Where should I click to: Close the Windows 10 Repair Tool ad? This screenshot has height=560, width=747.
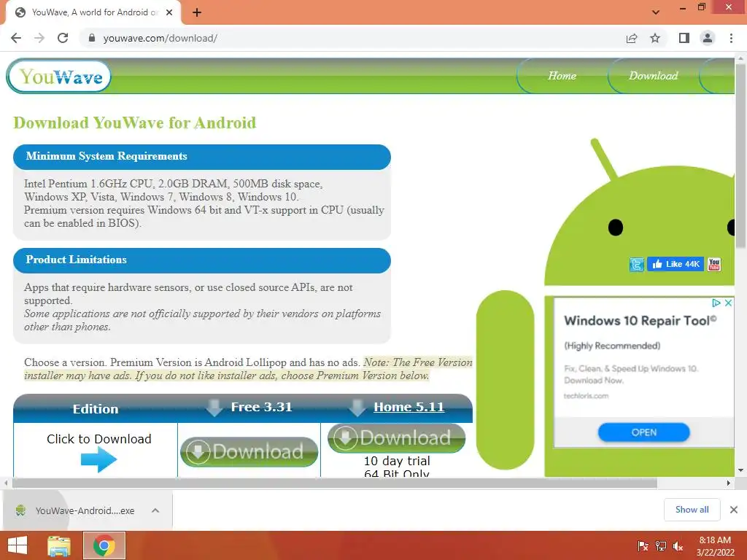pyautogui.click(x=728, y=303)
